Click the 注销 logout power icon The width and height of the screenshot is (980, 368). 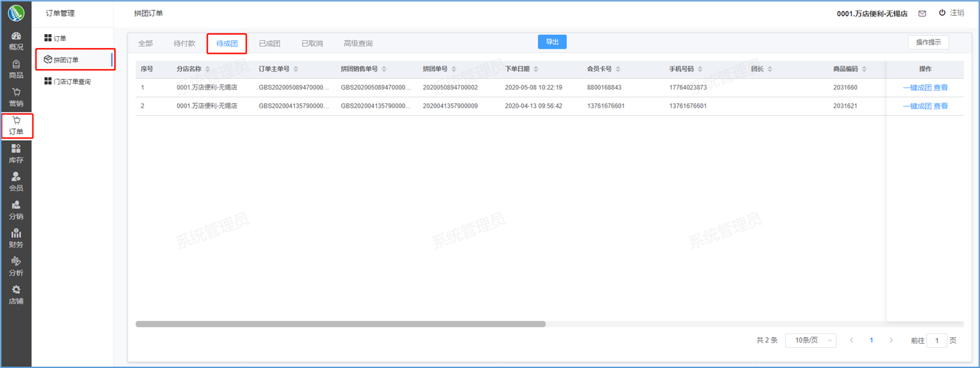click(942, 13)
